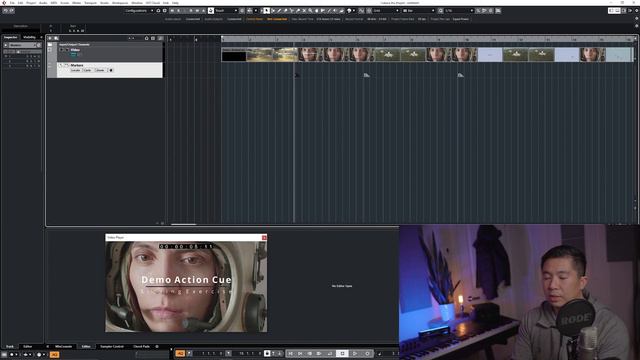The width and height of the screenshot is (640, 360).
Task: Toggle orange AQ button in transport
Action: 180,353
